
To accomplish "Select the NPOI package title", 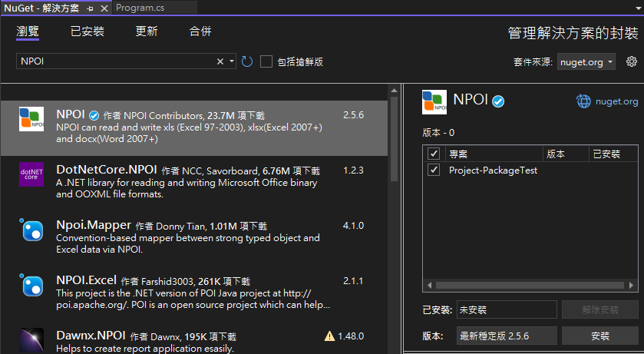I will 71,114.
